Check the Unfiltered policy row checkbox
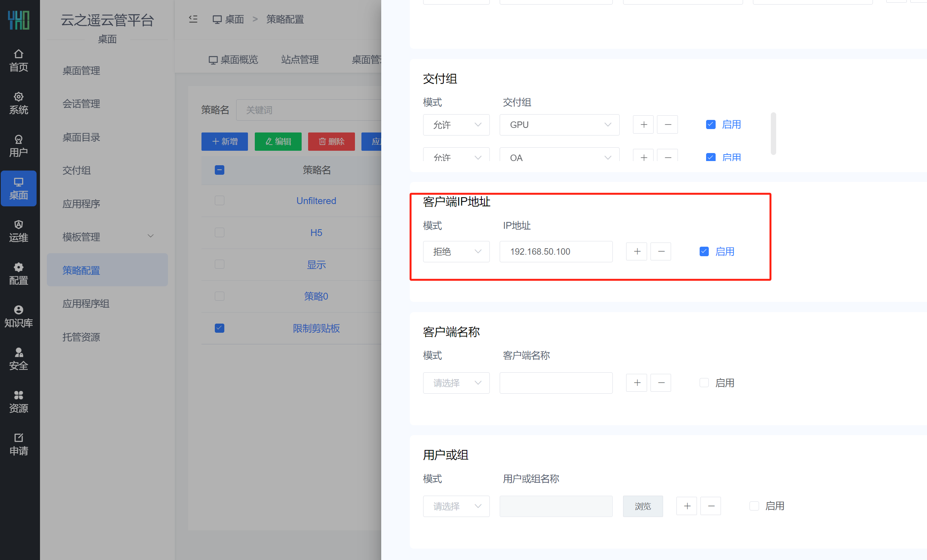Viewport: 927px width, 560px height. [219, 201]
